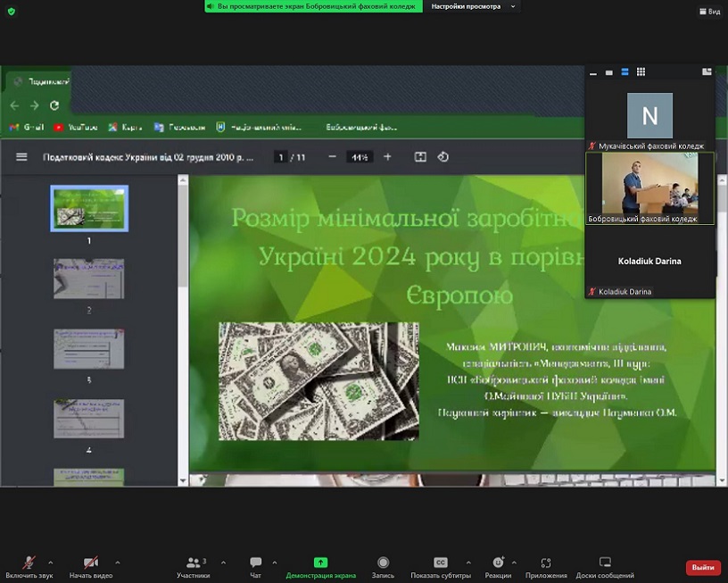The width and height of the screenshot is (728, 583).
Task: Switch video panel to vertical strip view
Action: tap(625, 72)
